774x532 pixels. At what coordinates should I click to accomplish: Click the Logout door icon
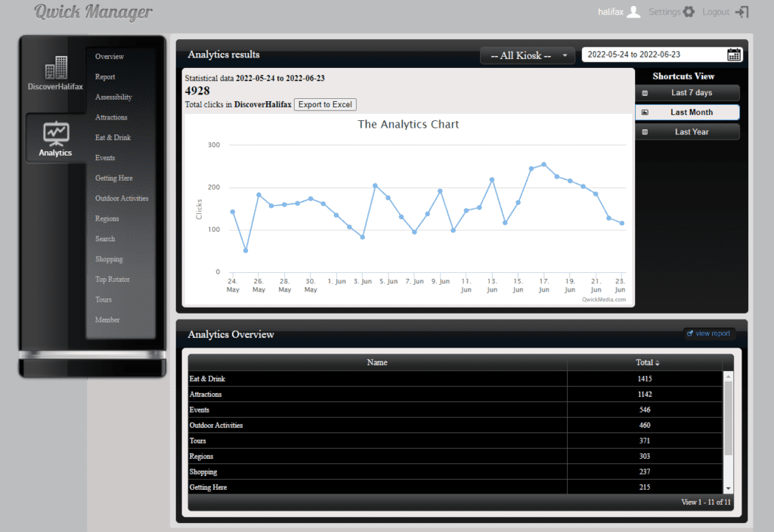pos(741,11)
